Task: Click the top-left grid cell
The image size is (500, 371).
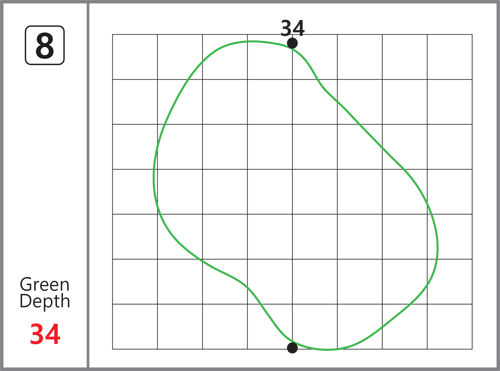Action: pyautogui.click(x=135, y=57)
